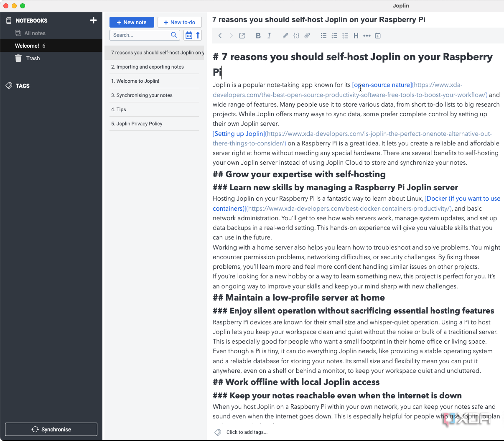This screenshot has width=504, height=441.
Task: Reverse the note sort order
Action: (x=198, y=35)
